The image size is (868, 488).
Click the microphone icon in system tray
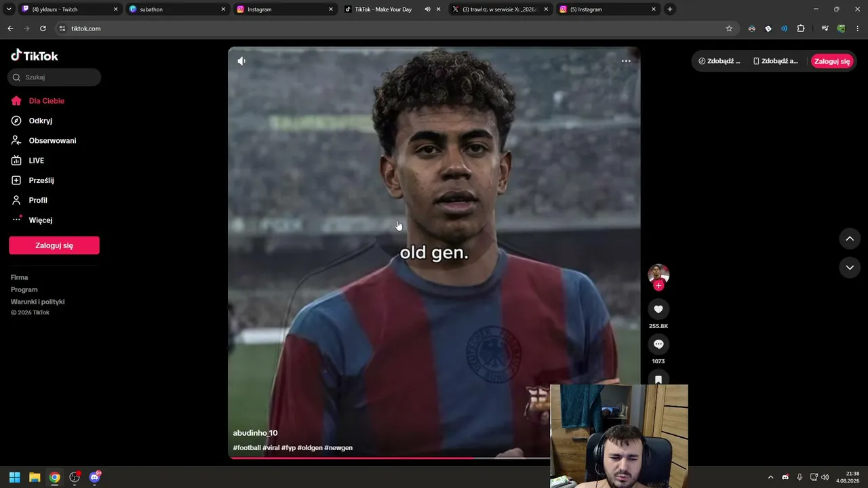800,477
